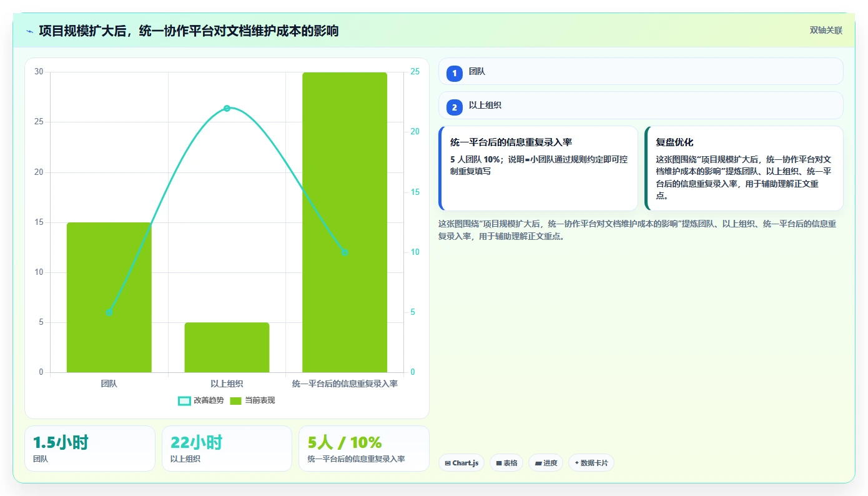Click the line point above 团队 bar
The width and height of the screenshot is (868, 496).
[x=109, y=312]
